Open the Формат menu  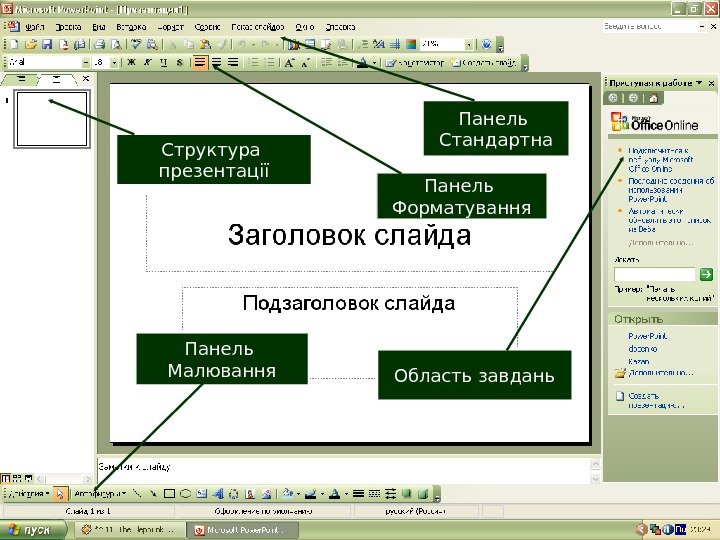click(170, 27)
